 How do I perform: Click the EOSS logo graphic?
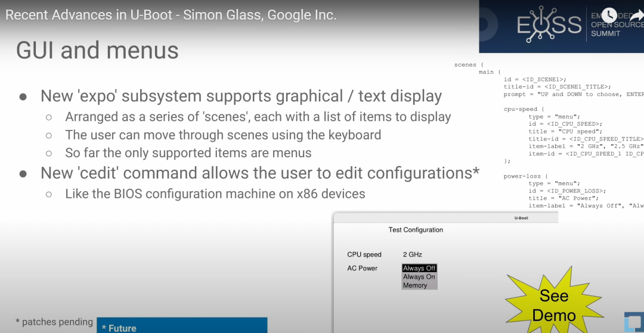click(549, 24)
